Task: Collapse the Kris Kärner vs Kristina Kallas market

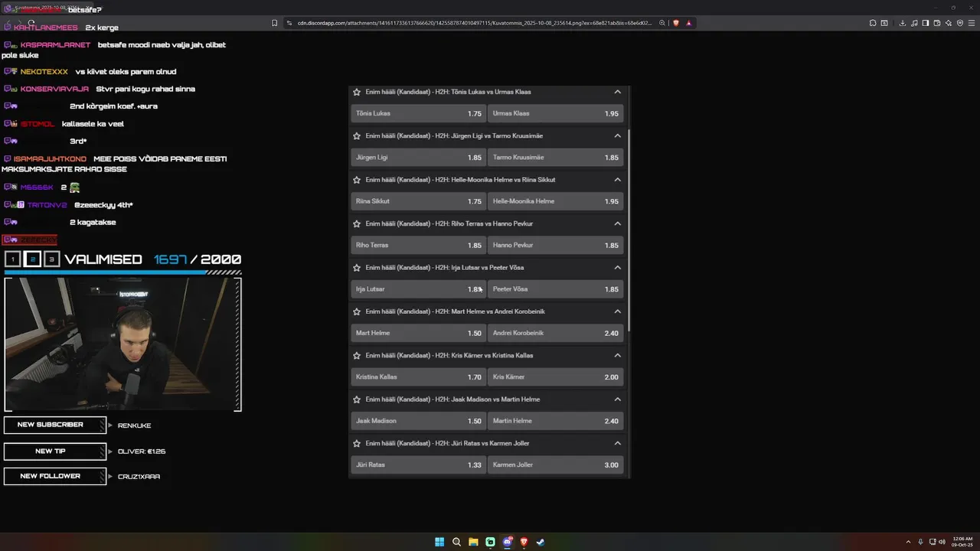Action: (618, 355)
